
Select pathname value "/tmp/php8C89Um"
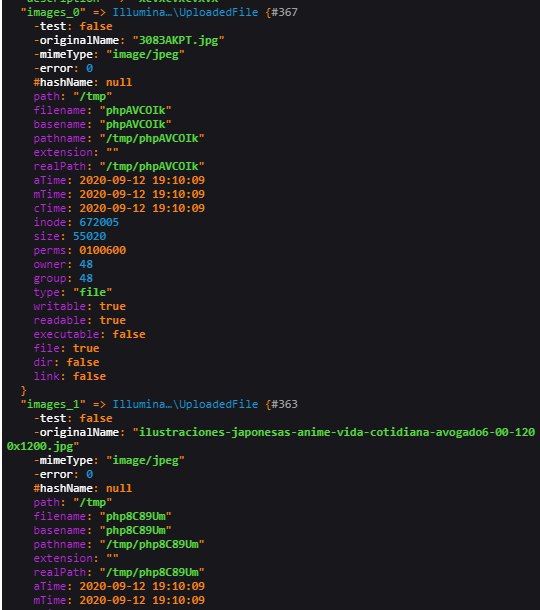[x=152, y=545]
